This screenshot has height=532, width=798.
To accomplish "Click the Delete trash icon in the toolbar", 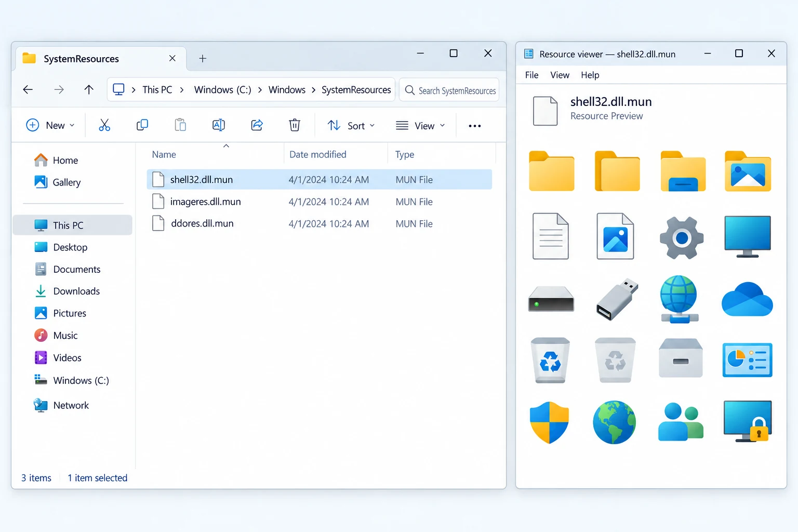I will 295,125.
